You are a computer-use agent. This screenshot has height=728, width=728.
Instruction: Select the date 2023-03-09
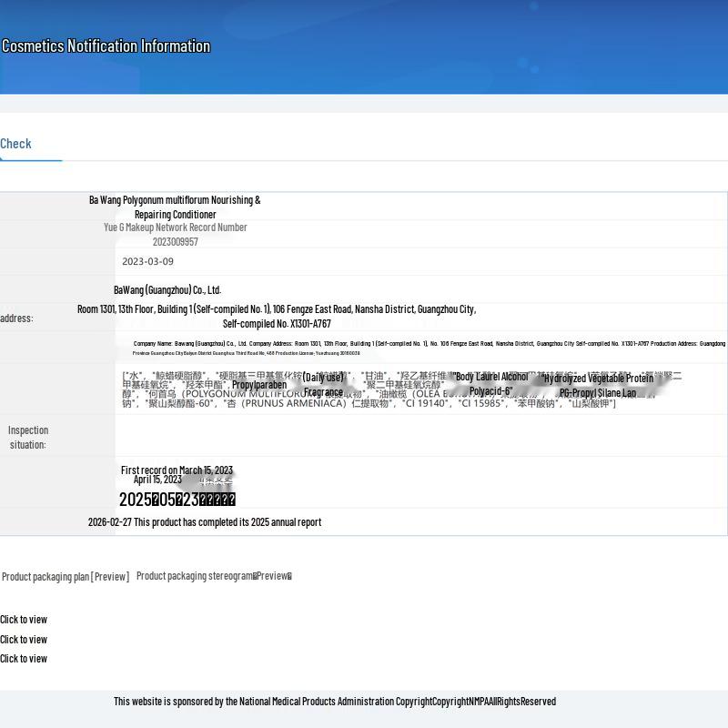pos(147,261)
